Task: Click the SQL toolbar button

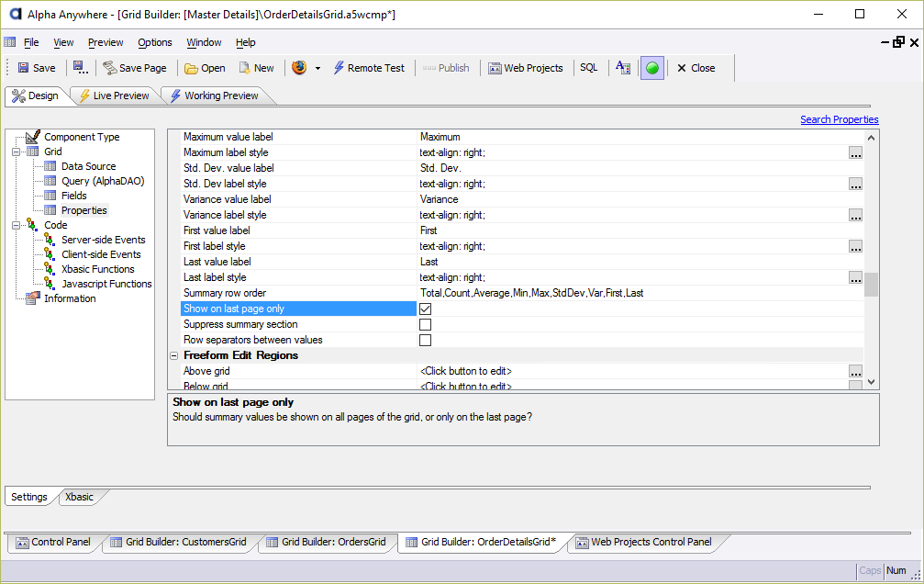Action: pos(589,67)
